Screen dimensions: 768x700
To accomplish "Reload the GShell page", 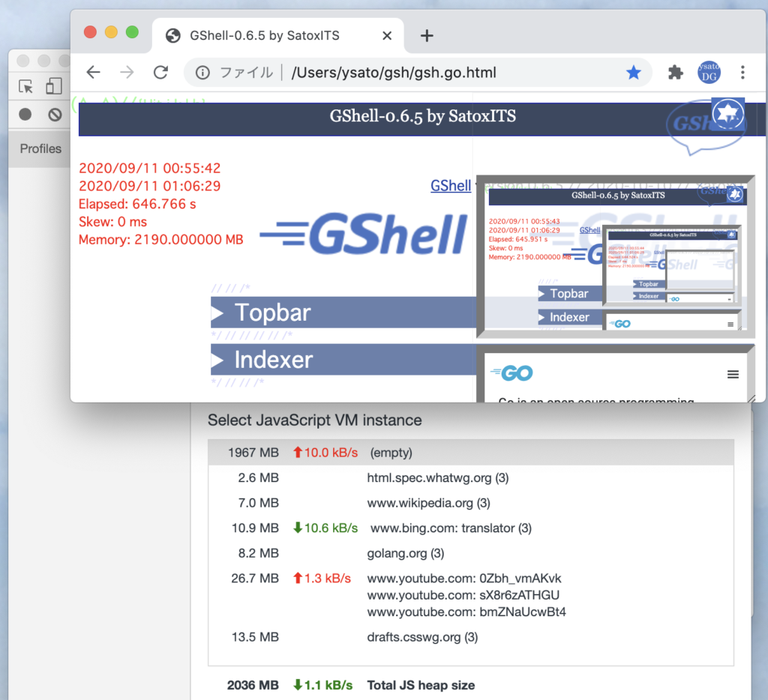I will [x=160, y=73].
